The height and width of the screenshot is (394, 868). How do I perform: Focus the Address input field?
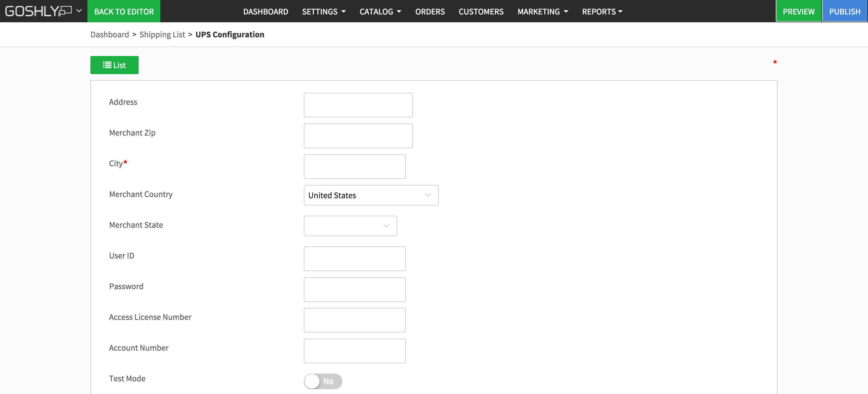(x=358, y=105)
